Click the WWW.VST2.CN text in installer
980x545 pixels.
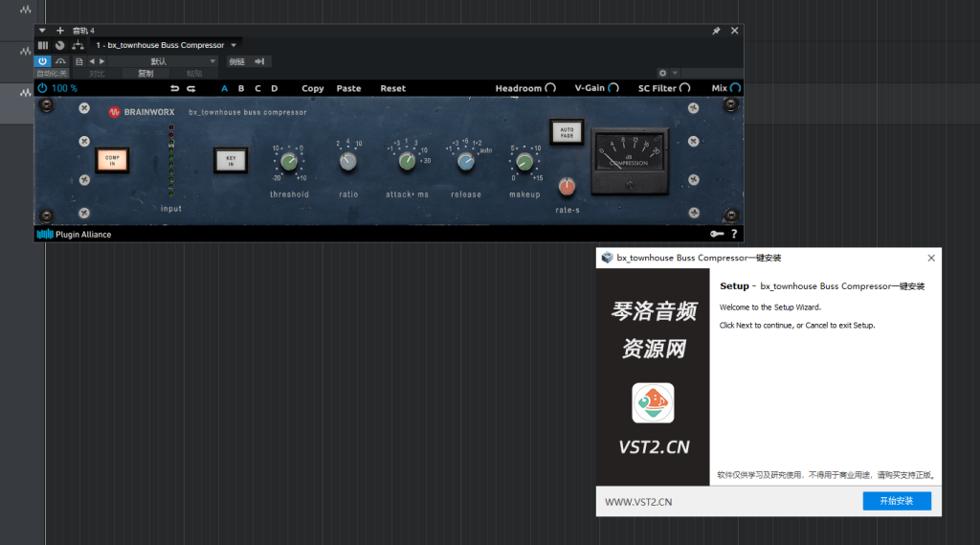click(x=638, y=502)
